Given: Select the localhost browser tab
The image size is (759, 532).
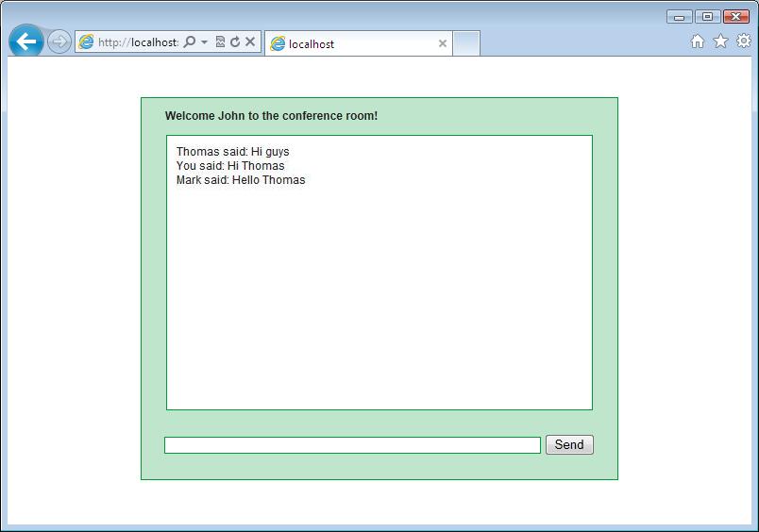Looking at the screenshot, I should [358, 43].
